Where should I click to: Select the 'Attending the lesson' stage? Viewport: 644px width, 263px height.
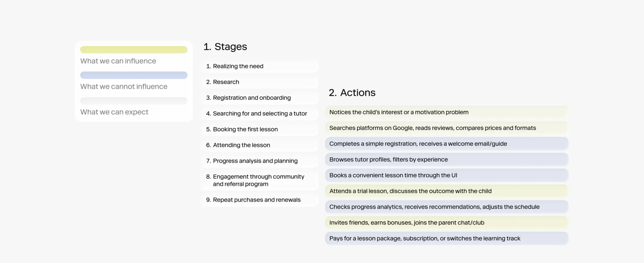242,145
